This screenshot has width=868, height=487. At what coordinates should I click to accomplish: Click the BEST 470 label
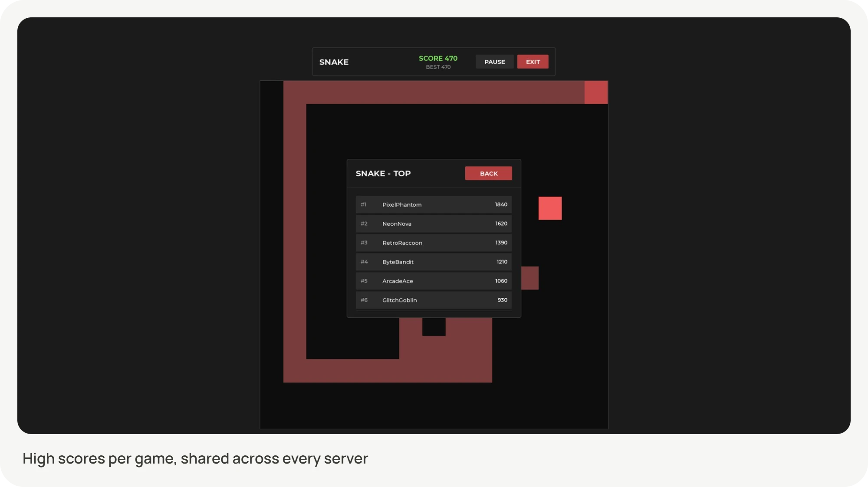[x=438, y=67]
